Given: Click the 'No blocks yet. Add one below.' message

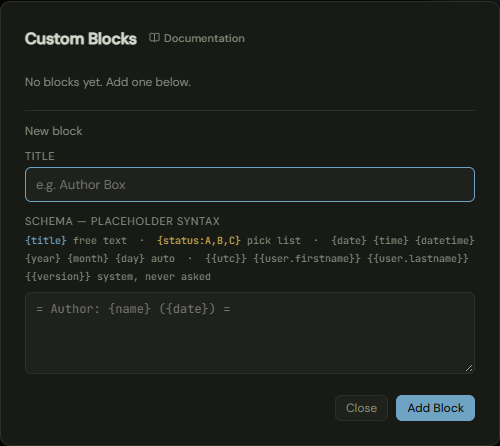Looking at the screenshot, I should tap(108, 82).
